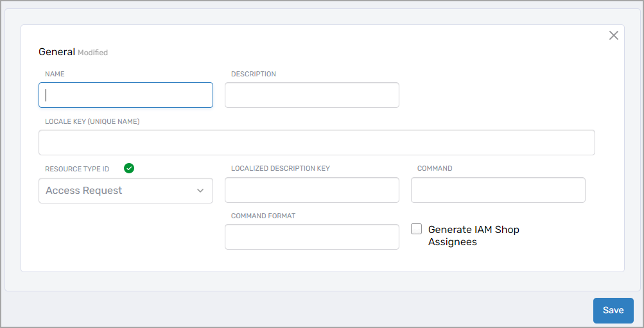Click the Localized Description Key input
The image size is (644, 328).
coord(311,190)
